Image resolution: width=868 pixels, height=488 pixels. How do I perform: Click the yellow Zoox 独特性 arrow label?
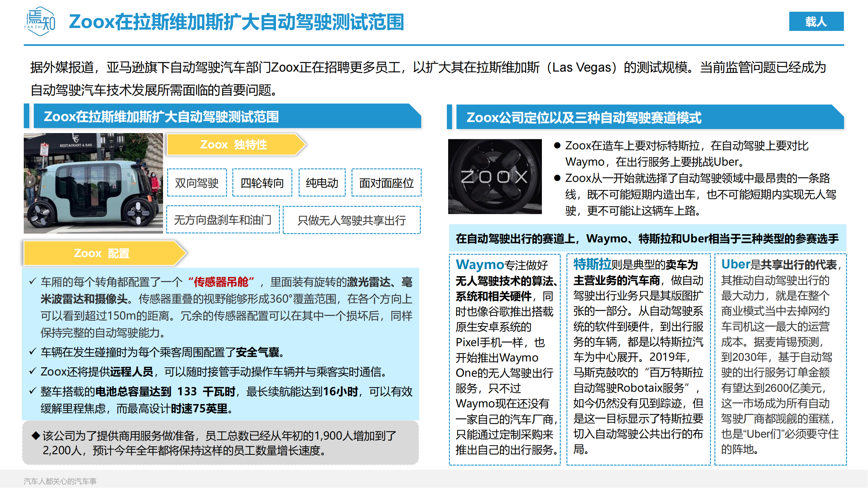pos(236,144)
